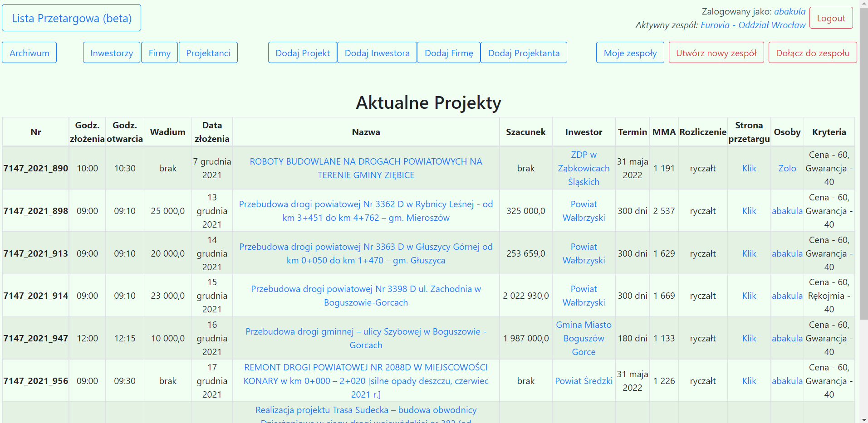The width and height of the screenshot is (868, 423).
Task: Select the date 7 grudnia 2021
Action: point(212,168)
